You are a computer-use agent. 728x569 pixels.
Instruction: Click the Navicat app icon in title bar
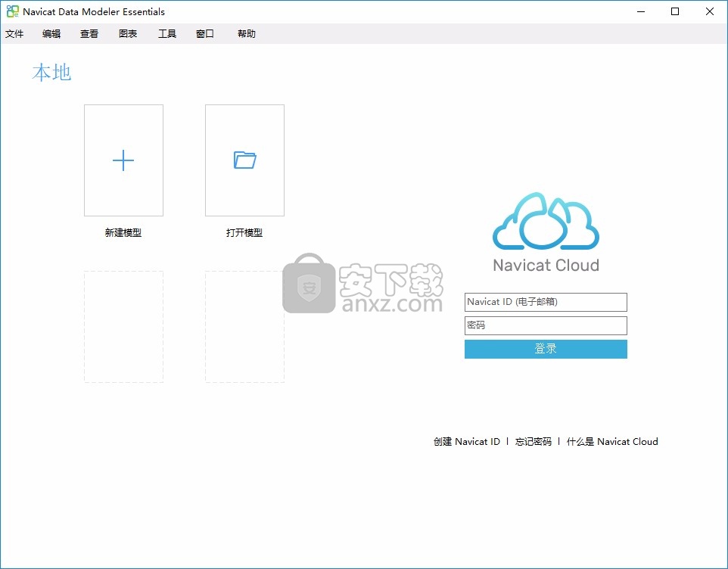13,11
